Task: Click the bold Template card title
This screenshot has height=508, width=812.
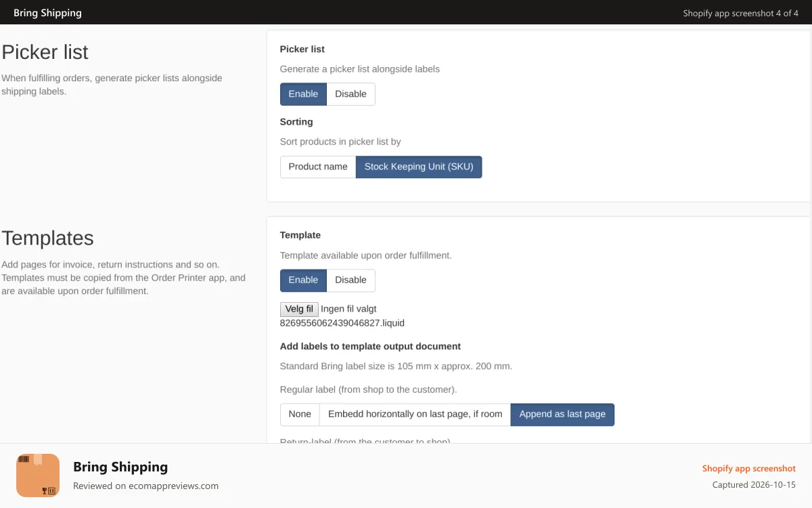Action: pyautogui.click(x=300, y=235)
